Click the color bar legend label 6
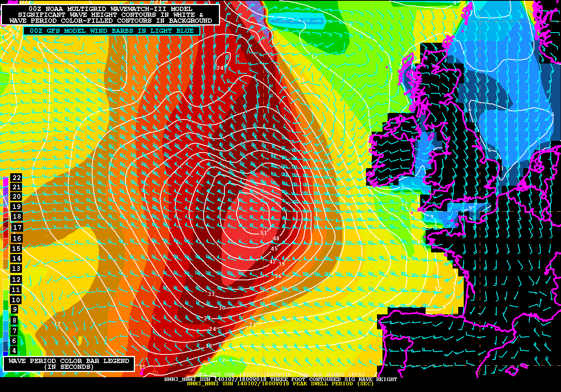Viewport: 561px width, 392px height. point(14,341)
